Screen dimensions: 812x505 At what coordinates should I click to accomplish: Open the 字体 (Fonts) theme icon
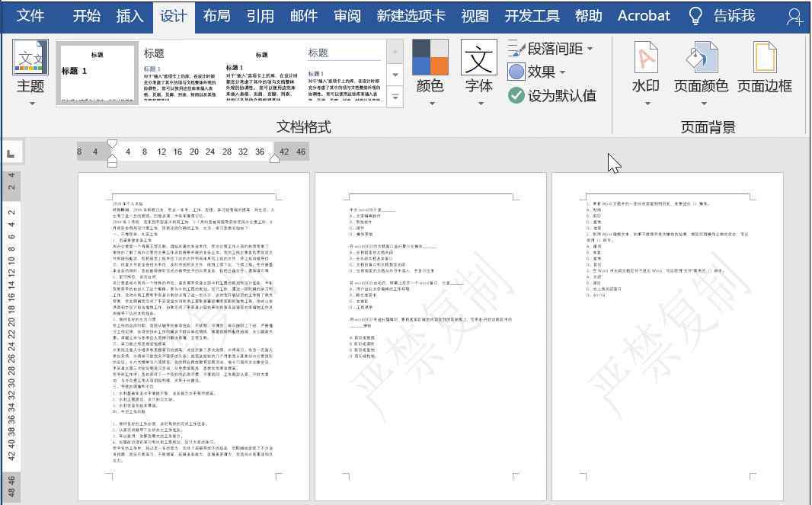pos(479,58)
